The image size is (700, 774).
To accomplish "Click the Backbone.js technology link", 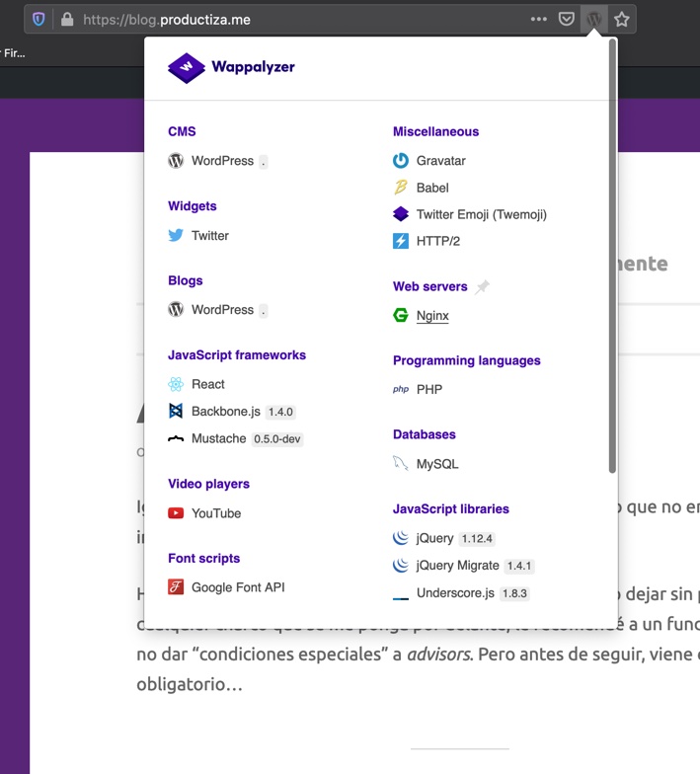I will 226,412.
